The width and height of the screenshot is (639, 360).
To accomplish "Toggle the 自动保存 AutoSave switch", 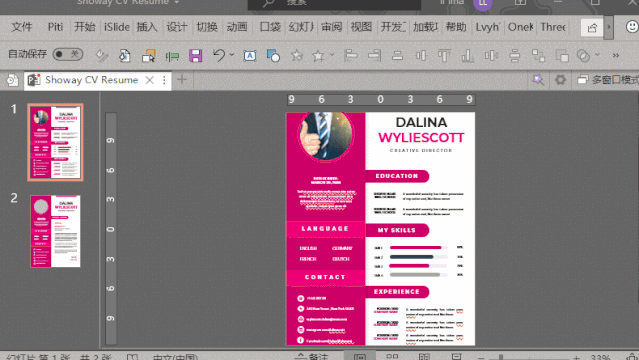I will coord(68,54).
